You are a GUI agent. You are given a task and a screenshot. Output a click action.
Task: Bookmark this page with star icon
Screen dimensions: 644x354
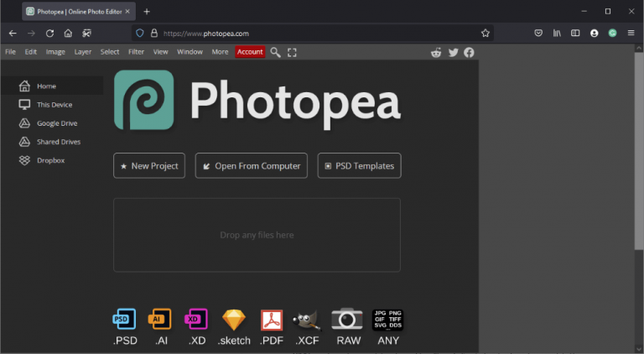[486, 34]
